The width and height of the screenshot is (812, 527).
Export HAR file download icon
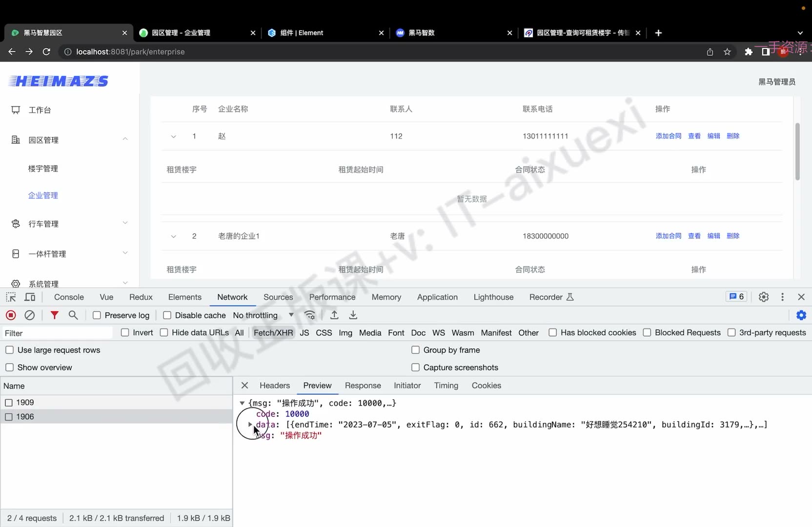click(x=353, y=315)
